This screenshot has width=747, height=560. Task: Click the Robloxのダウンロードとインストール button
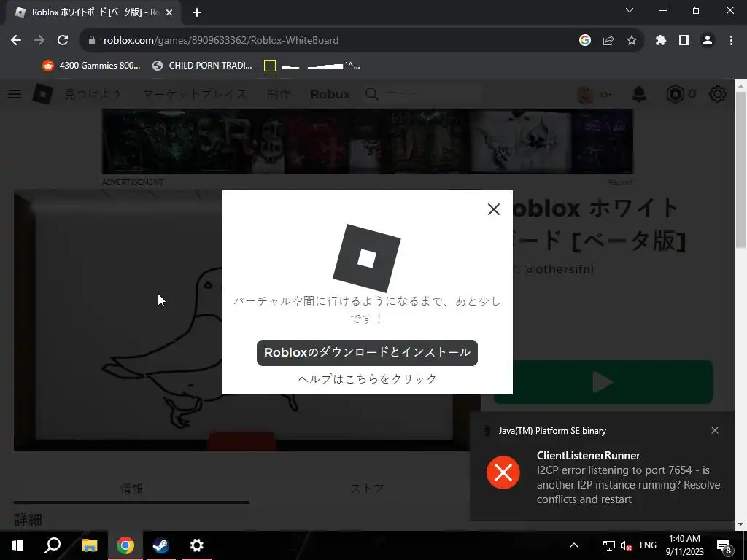click(367, 353)
